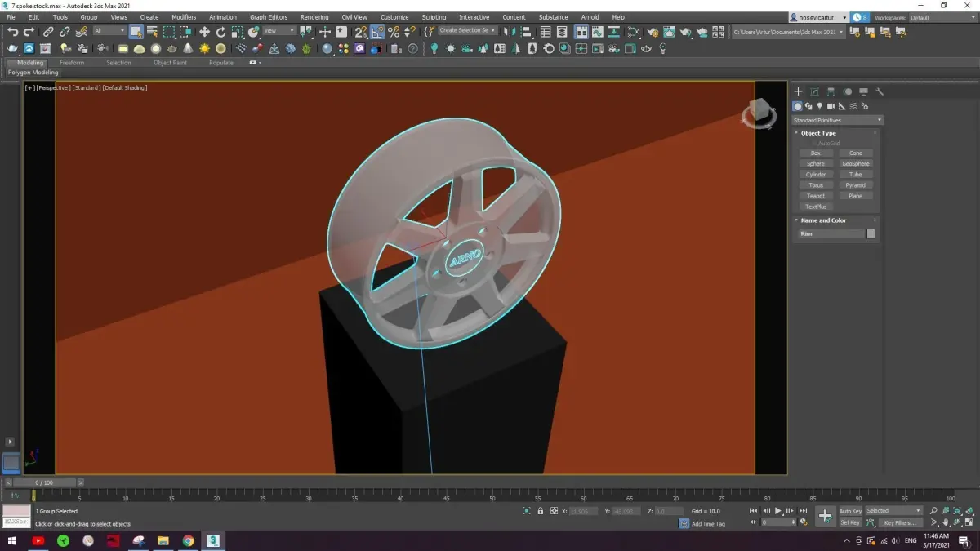
Task: Open the Graph Editors menu
Action: pos(269,17)
